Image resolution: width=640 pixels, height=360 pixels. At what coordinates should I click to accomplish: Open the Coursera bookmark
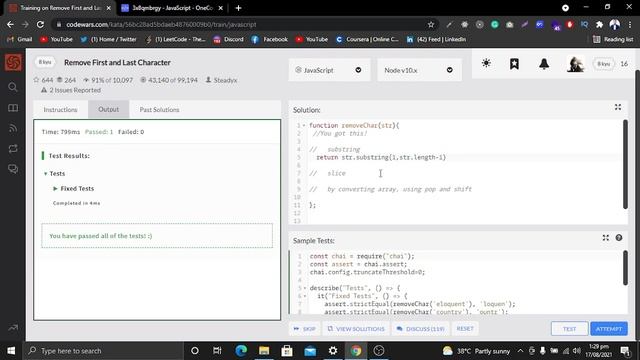367,39
